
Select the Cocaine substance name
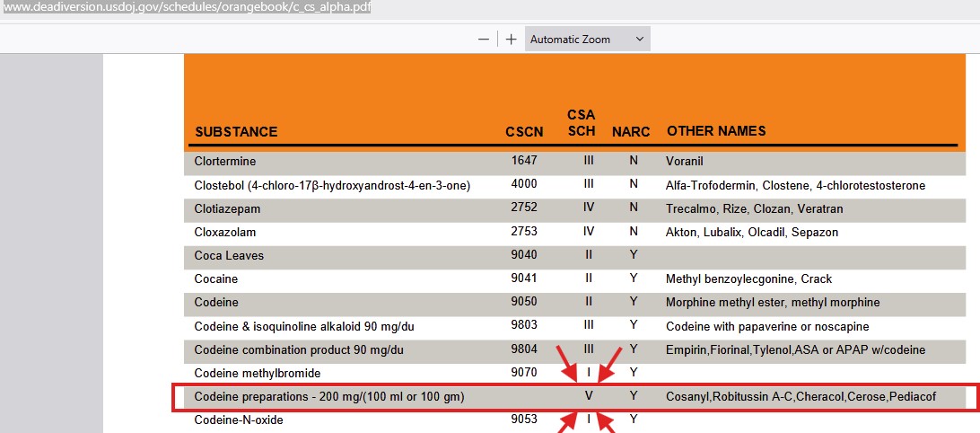[216, 278]
